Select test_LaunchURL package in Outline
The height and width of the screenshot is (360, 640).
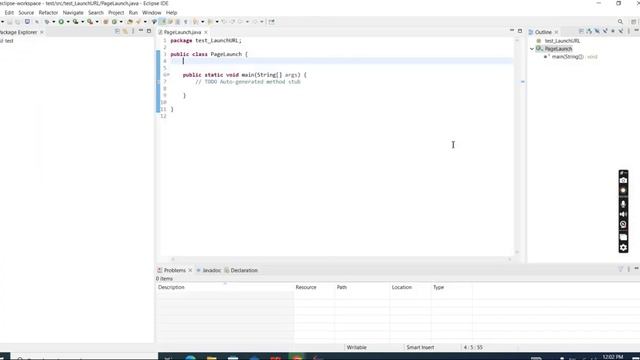click(562, 41)
